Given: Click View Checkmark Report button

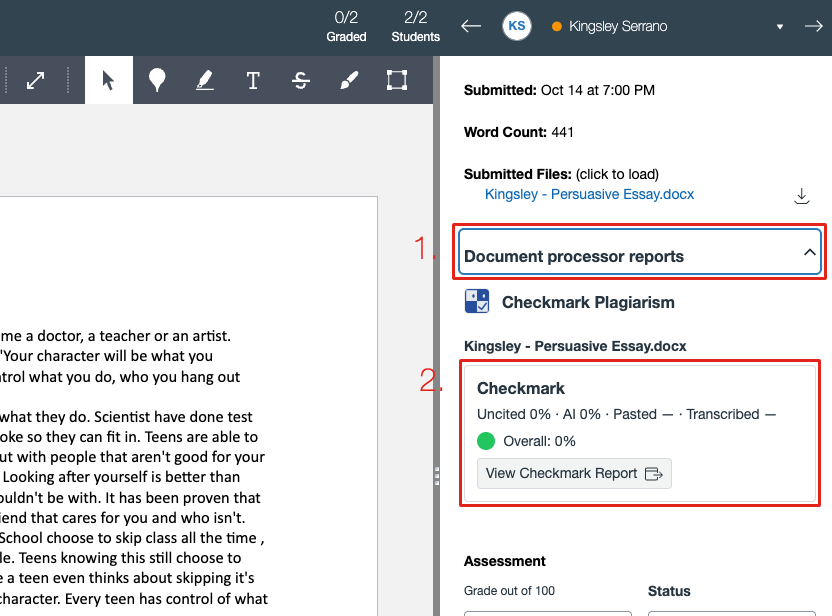Looking at the screenshot, I should tap(574, 473).
